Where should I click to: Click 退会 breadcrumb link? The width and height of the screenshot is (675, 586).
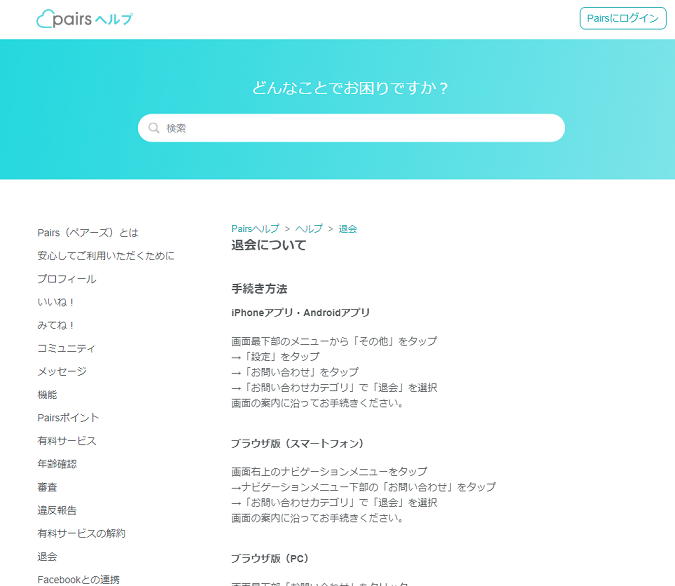[348, 229]
